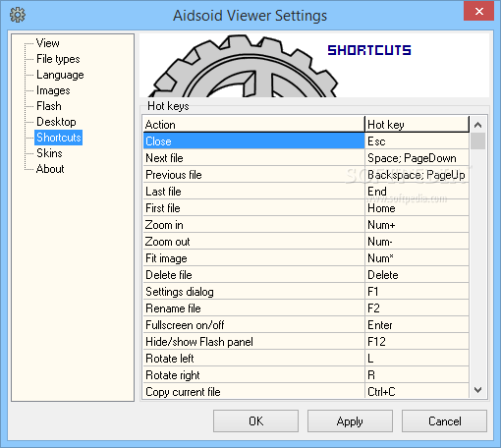Image resolution: width=501 pixels, height=448 pixels.
Task: Click the End hot key cell
Action: (x=417, y=192)
